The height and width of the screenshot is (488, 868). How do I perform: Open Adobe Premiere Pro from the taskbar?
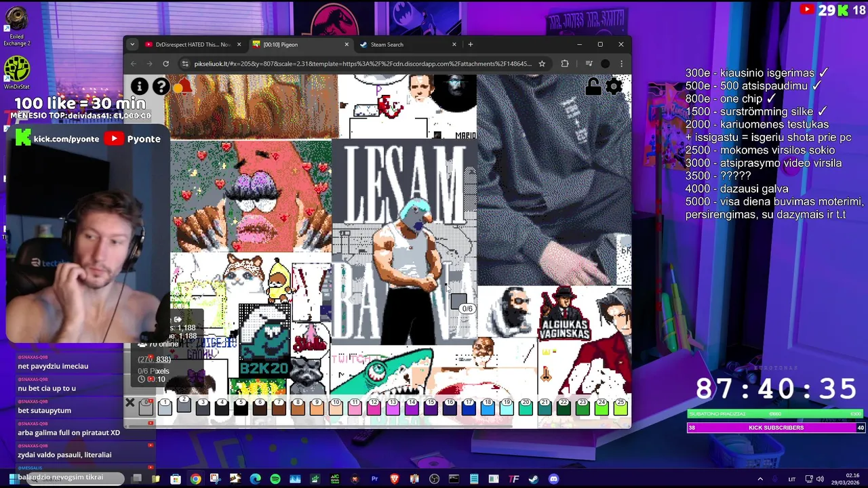[x=374, y=479]
